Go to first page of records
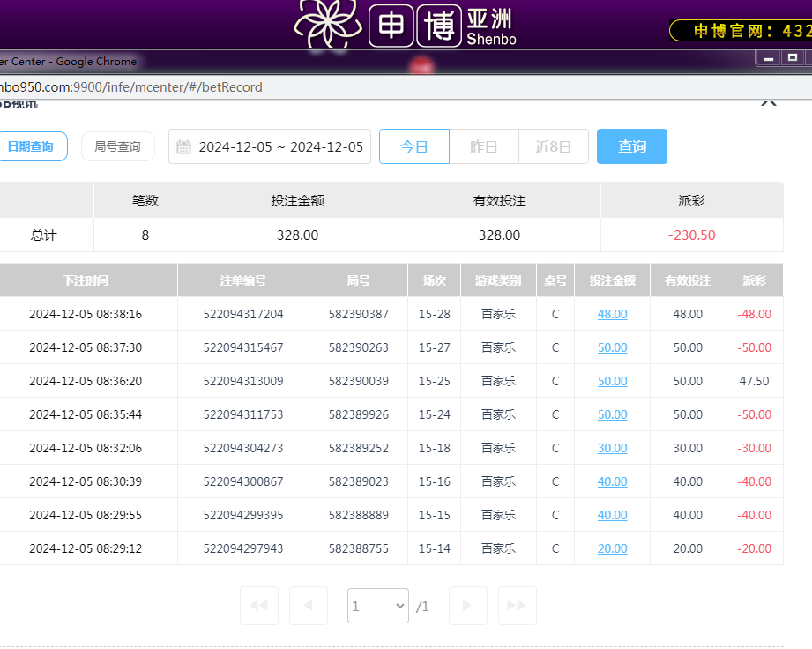The height and width of the screenshot is (649, 812). [259, 606]
